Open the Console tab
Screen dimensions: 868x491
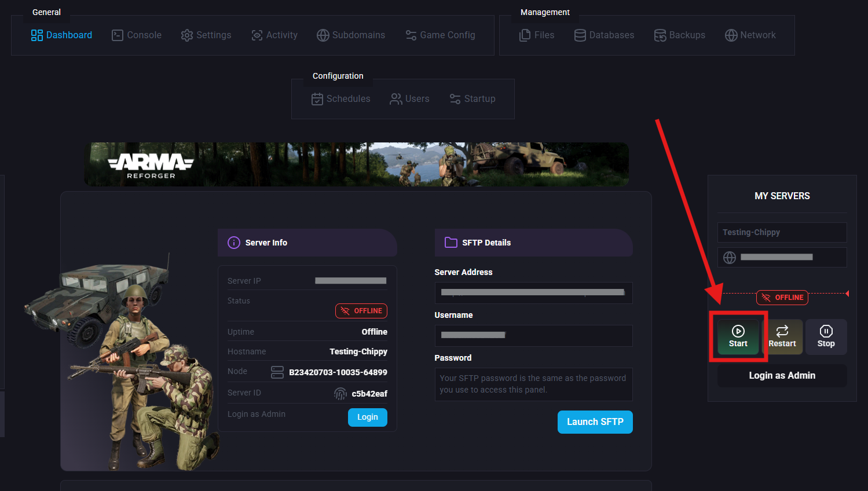(x=137, y=35)
